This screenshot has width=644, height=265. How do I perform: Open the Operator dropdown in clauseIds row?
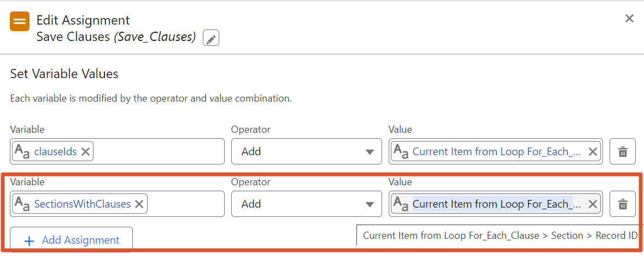pos(306,151)
